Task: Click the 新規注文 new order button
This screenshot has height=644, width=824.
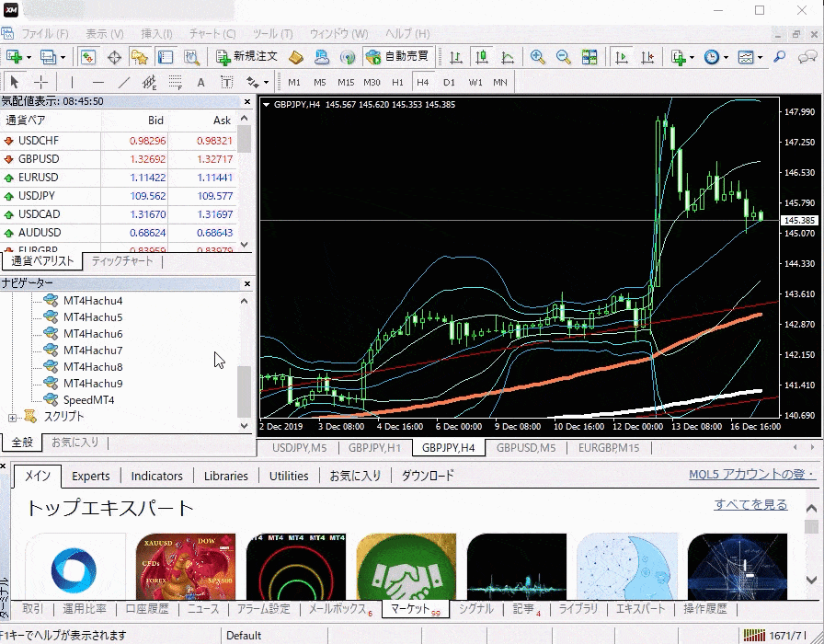Action: [246, 57]
